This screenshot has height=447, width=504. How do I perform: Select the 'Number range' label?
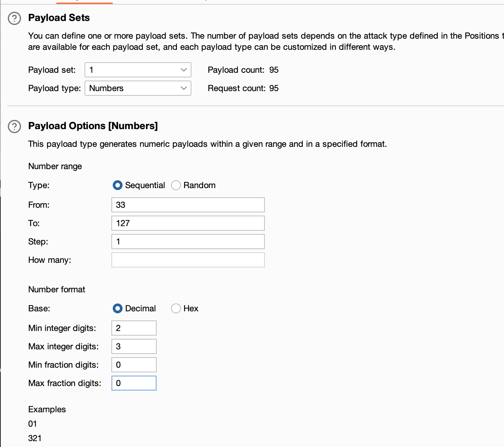tap(55, 166)
